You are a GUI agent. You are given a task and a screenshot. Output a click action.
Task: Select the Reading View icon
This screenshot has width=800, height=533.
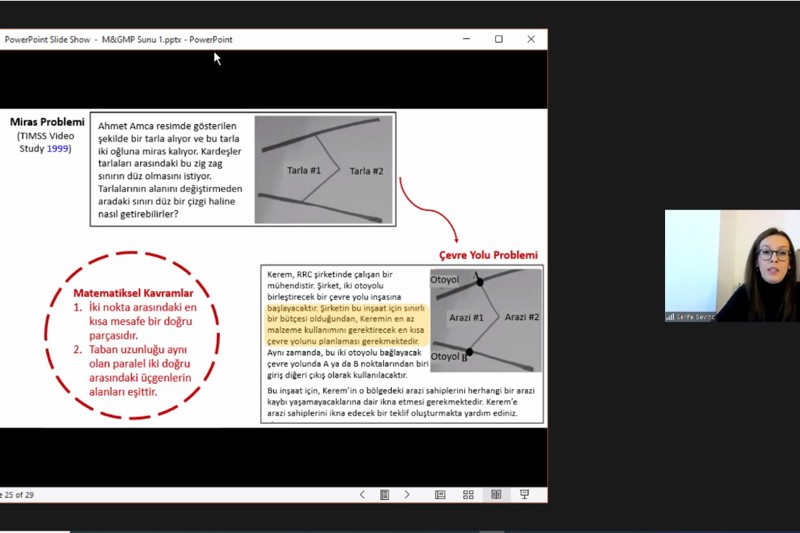click(x=496, y=494)
